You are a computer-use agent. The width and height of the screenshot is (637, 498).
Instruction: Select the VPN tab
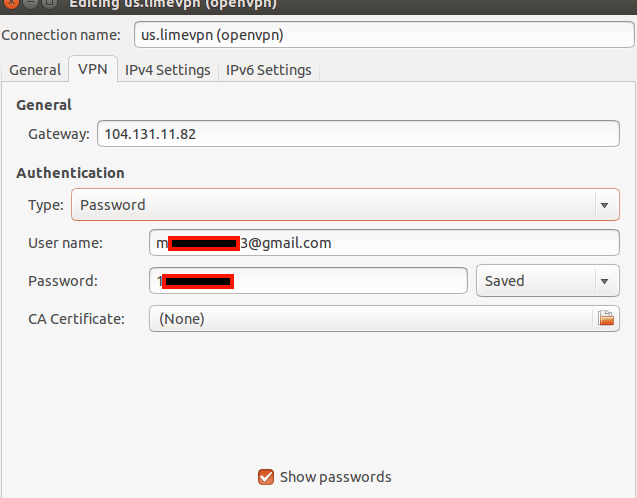[x=93, y=69]
